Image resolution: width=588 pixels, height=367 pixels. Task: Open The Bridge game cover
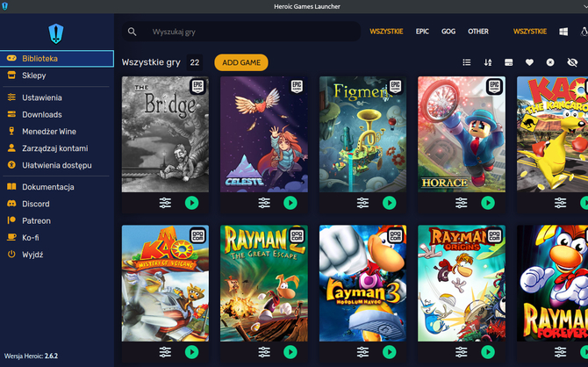tap(165, 134)
